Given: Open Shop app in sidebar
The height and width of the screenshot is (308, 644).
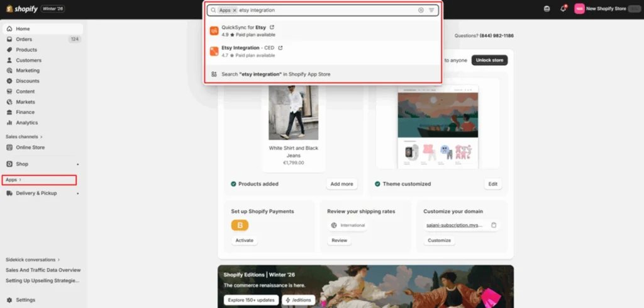Looking at the screenshot, I should [x=43, y=164].
